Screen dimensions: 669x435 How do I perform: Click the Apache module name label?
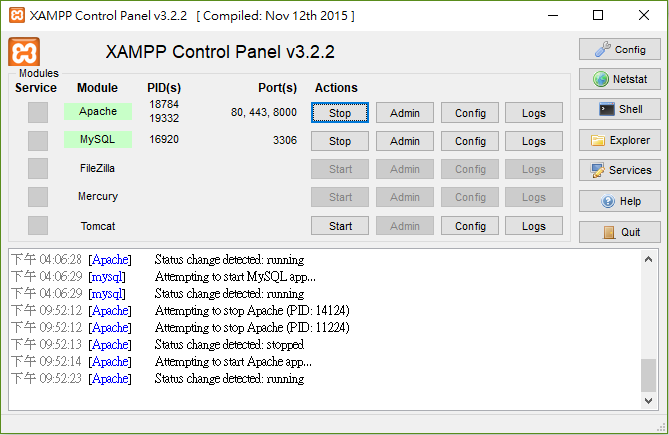click(98, 111)
